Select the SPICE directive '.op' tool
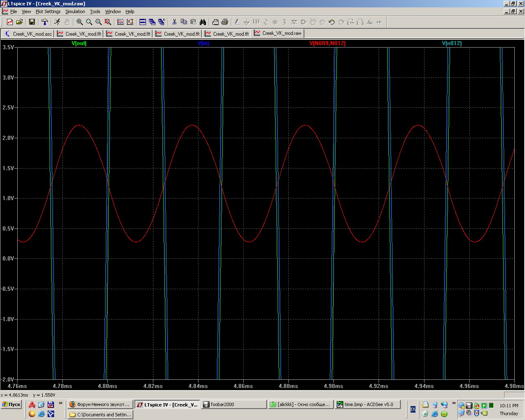525x420 pixels. (379, 22)
